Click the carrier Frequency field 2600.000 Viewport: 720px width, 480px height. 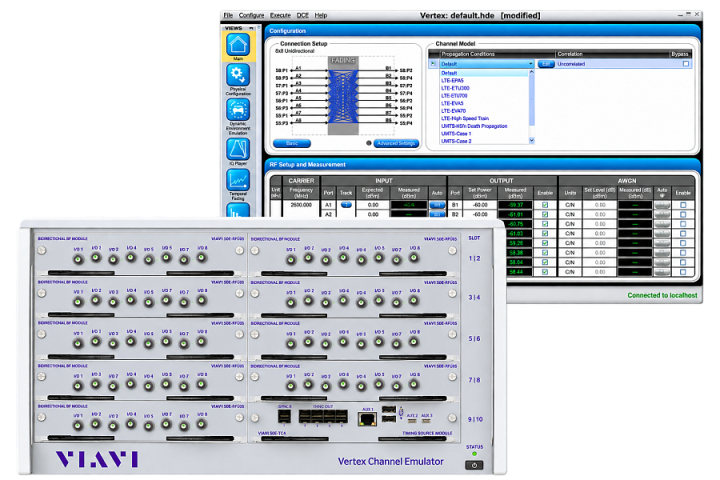point(301,205)
